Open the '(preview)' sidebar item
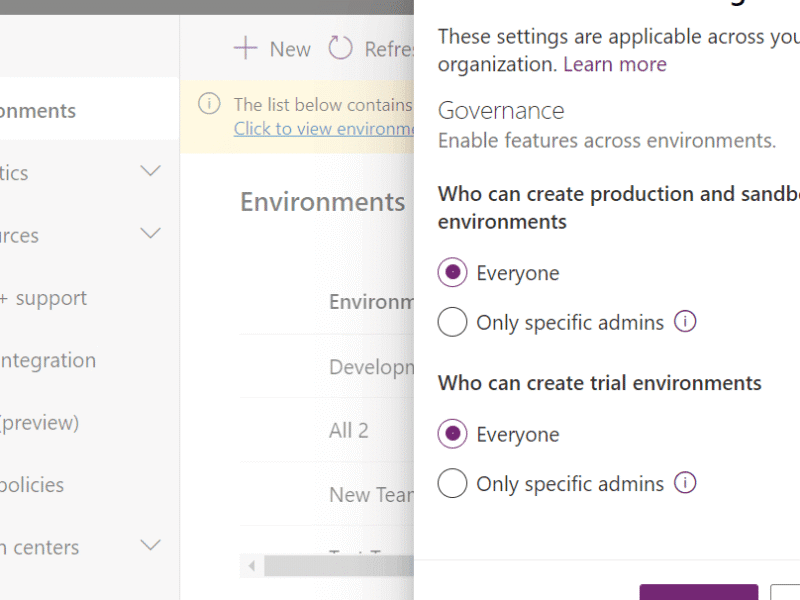This screenshot has height=600, width=800. point(39,423)
